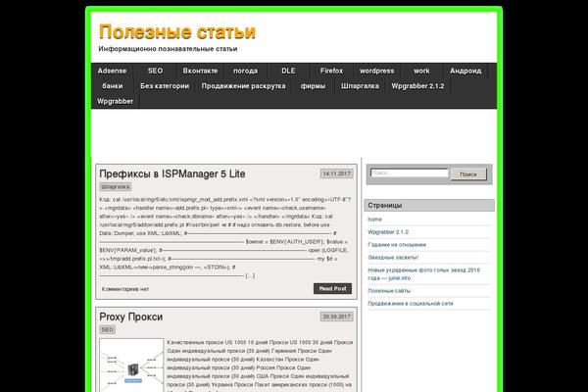Screen dimensions: 588x392
Task: Click Read Post button on ISPManager post
Action: pos(332,289)
